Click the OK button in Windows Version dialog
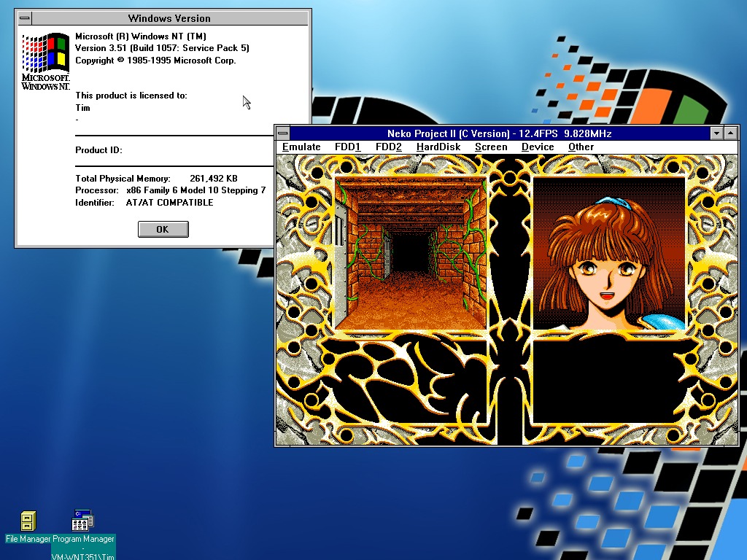Screen dimensions: 747x560 coord(163,229)
